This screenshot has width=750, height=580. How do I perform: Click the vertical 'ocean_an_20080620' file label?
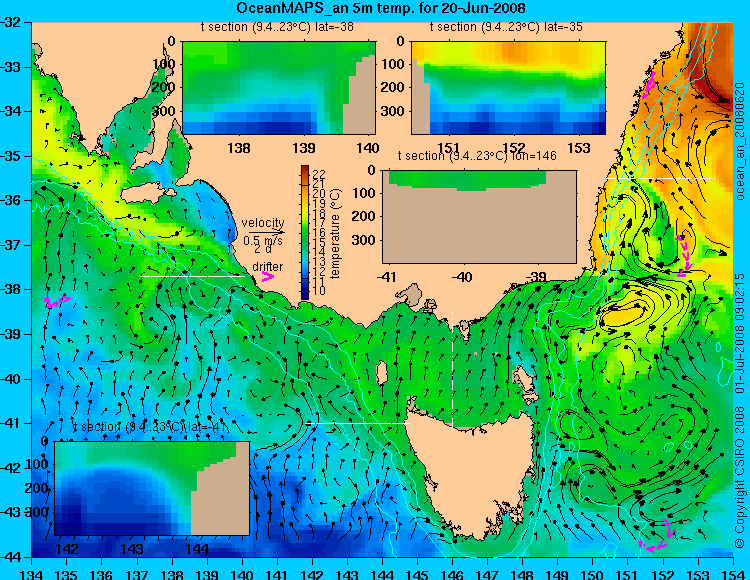(740, 142)
